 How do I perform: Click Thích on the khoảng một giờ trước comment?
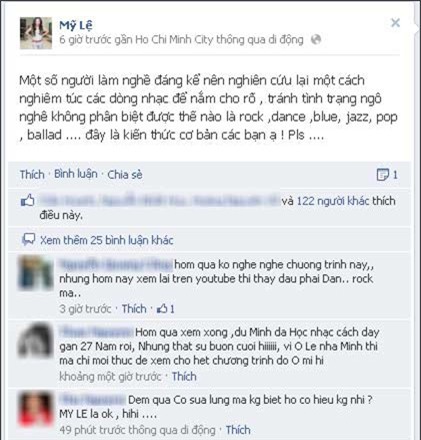point(184,377)
